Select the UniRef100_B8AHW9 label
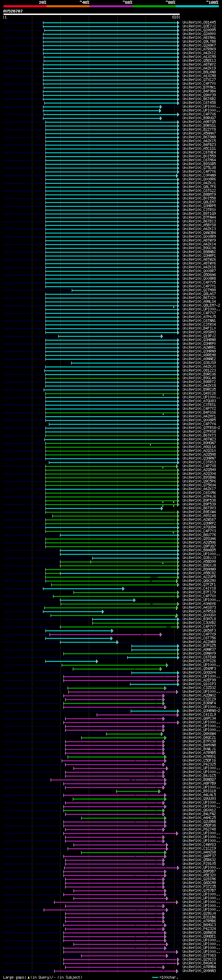Viewport: 222px width, 980px height. coord(199,569)
